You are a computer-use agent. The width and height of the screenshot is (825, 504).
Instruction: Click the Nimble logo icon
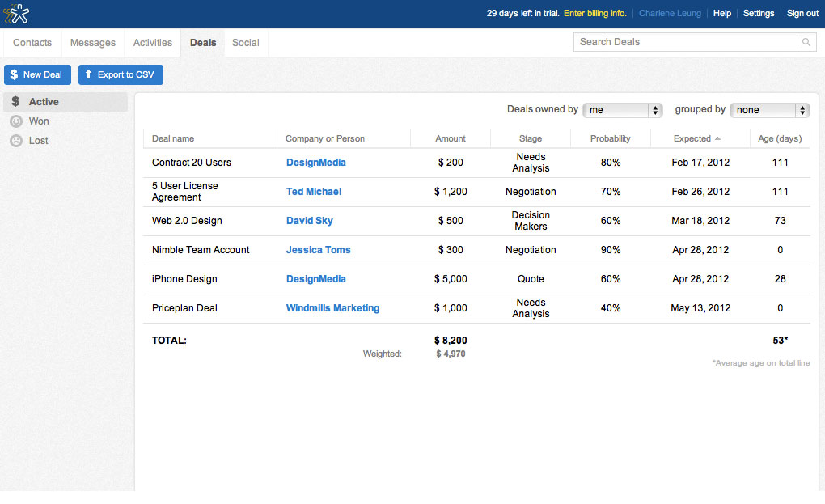pos(16,13)
